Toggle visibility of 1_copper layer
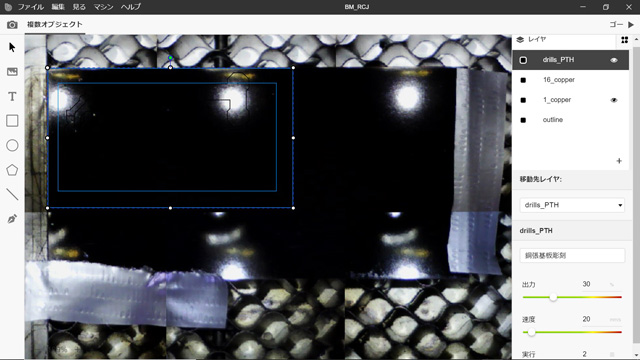The height and width of the screenshot is (360, 640). [x=613, y=100]
